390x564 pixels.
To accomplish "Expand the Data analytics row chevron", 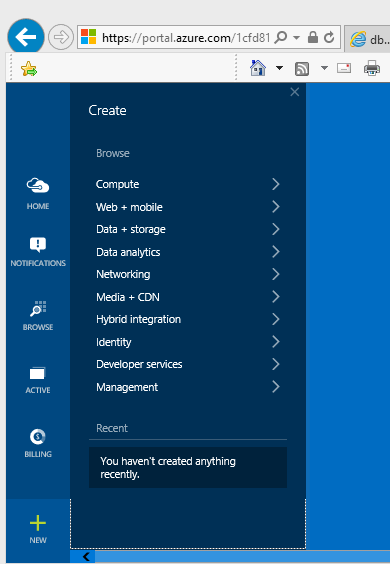I will (276, 251).
